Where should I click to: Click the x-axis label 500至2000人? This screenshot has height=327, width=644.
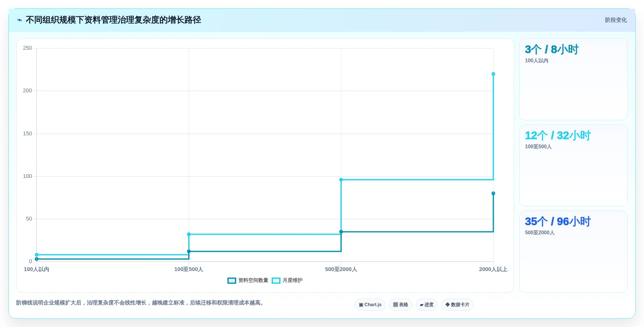341,269
